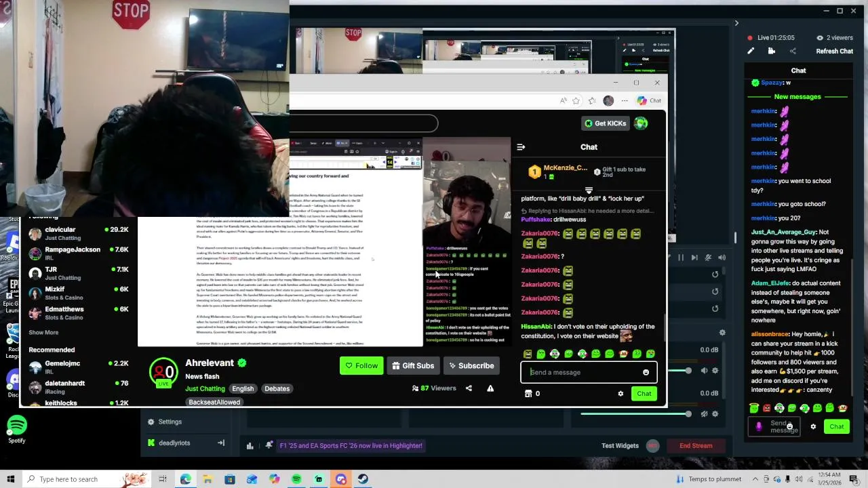
Task: Click Test Widgets label
Action: click(620, 446)
